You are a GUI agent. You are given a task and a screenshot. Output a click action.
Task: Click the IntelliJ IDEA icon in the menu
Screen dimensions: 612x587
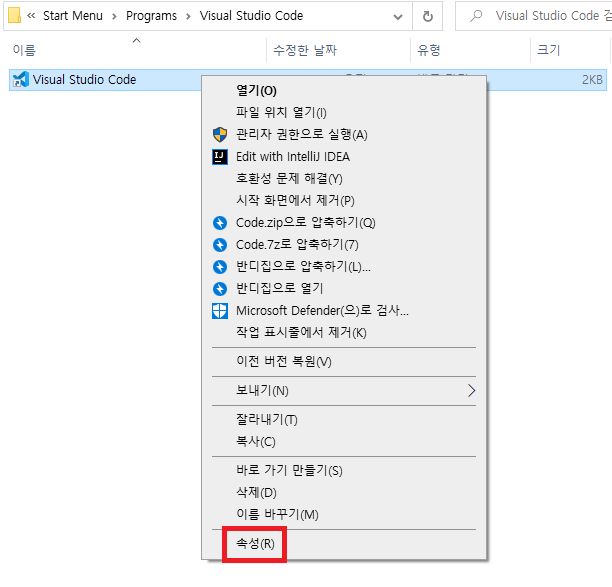pos(220,157)
